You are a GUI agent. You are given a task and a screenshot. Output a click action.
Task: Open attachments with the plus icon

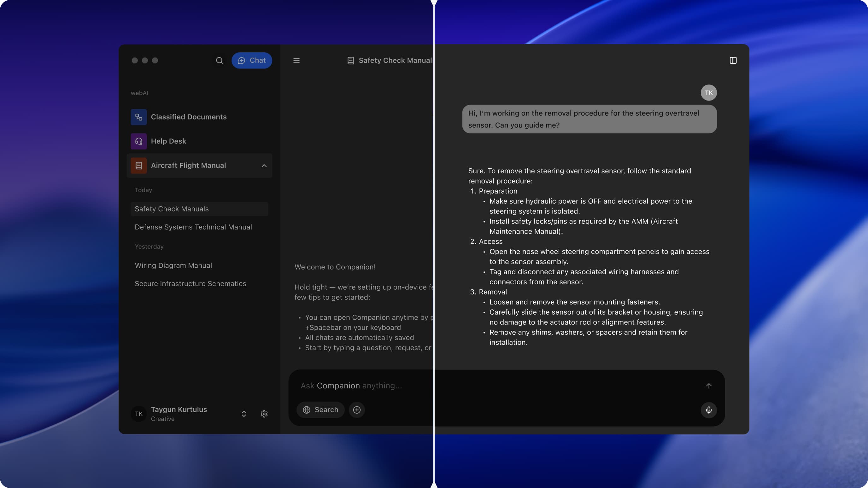click(x=357, y=410)
